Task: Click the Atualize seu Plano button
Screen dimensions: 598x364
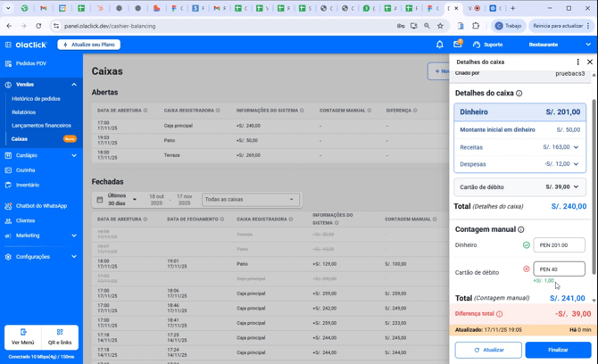Action: pyautogui.click(x=89, y=45)
